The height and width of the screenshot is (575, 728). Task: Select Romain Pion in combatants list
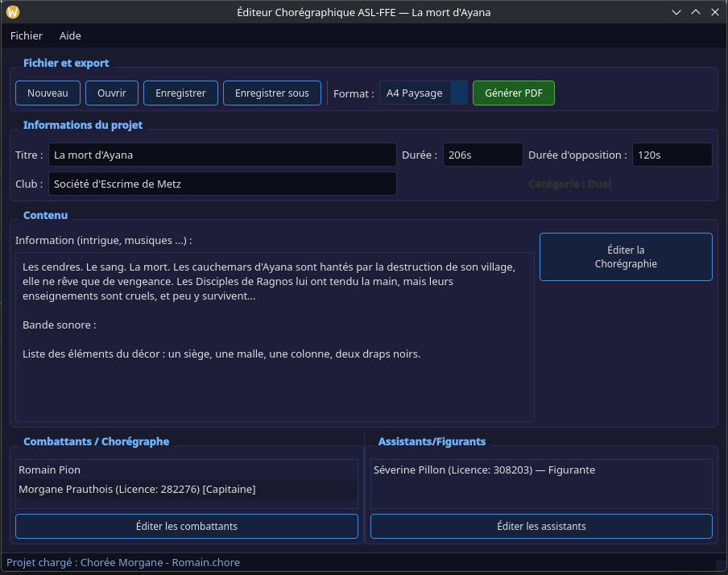(187, 470)
